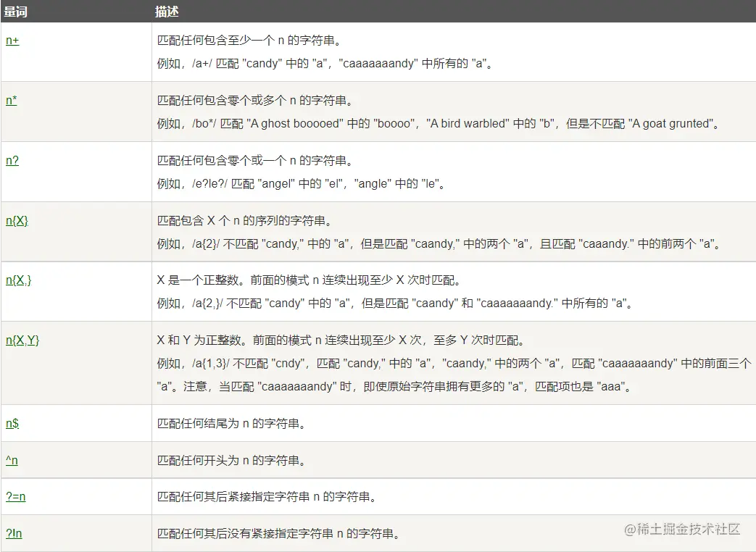The width and height of the screenshot is (756, 552).
Task: Open the ^n quantifier link
Action: pos(12,460)
